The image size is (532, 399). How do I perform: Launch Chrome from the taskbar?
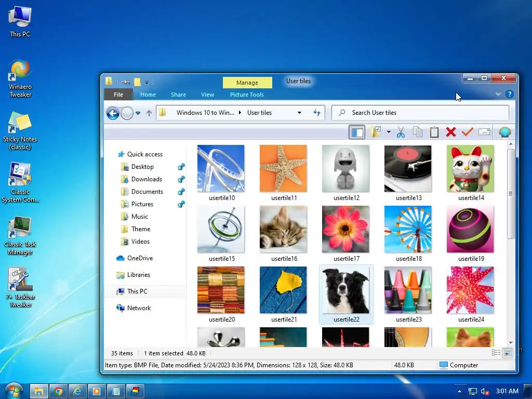(58, 391)
